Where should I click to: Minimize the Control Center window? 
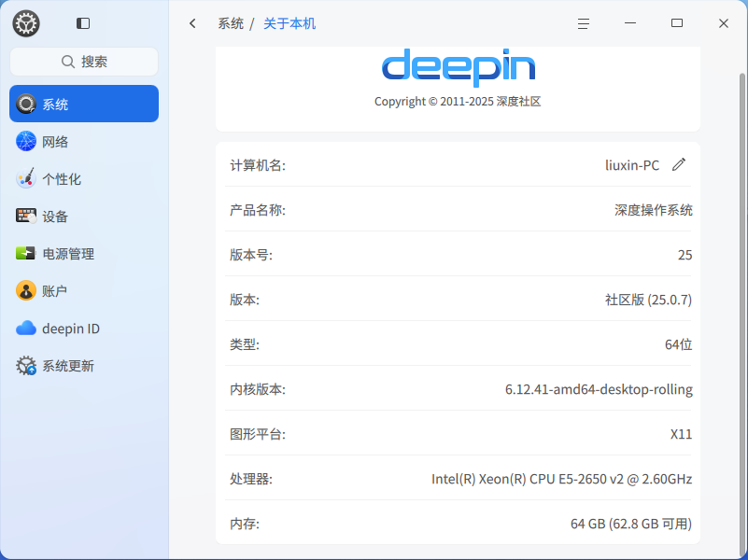[x=630, y=23]
